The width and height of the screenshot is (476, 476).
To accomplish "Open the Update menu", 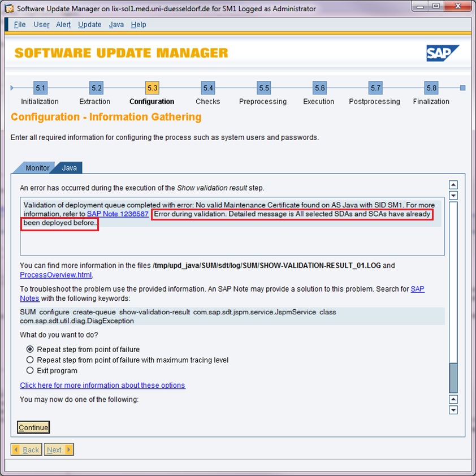I will pyautogui.click(x=89, y=24).
